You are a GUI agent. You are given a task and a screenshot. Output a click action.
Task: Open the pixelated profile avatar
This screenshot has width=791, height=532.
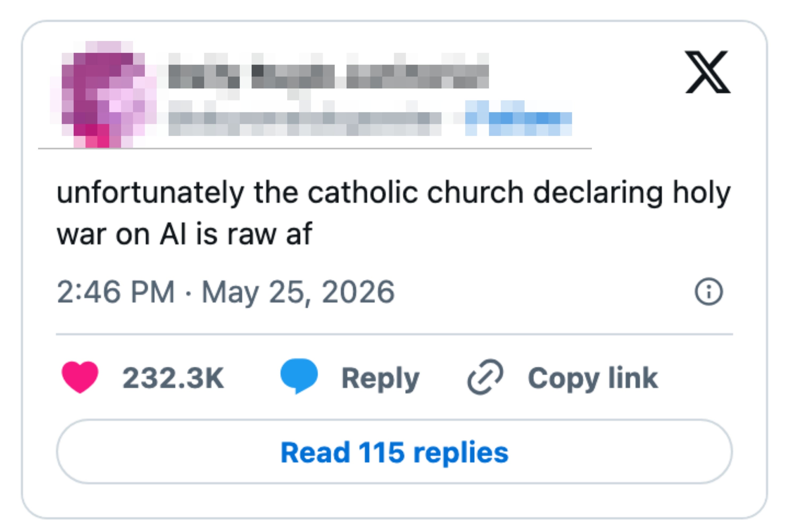104,95
